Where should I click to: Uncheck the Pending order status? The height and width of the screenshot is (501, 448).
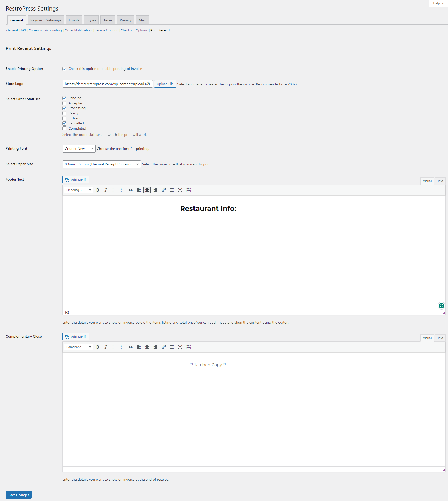coord(64,98)
